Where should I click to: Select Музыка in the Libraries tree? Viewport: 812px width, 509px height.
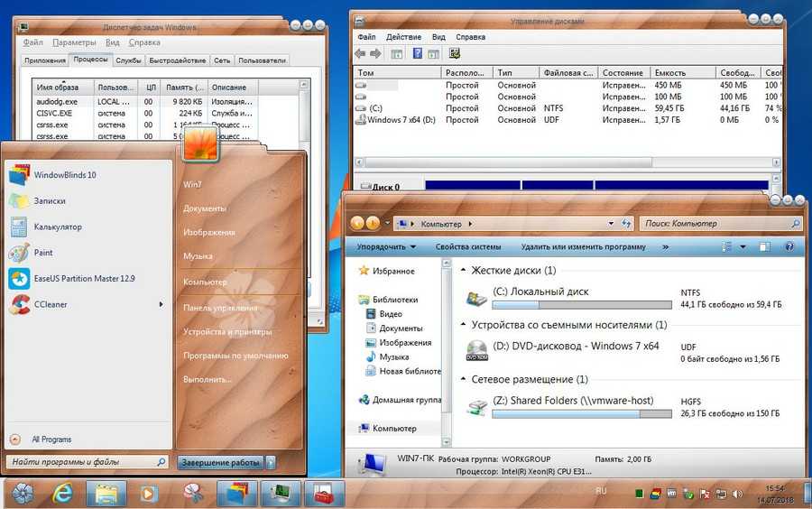tap(394, 356)
